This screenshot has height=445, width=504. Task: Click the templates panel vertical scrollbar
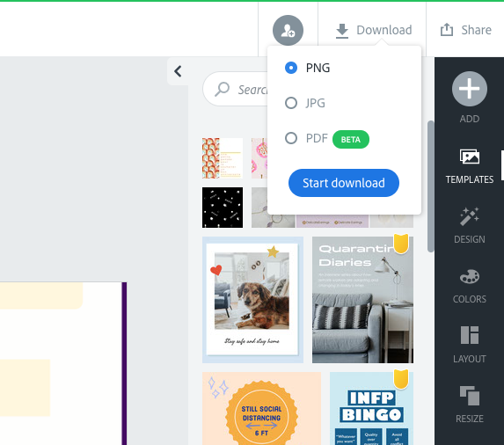click(431, 186)
